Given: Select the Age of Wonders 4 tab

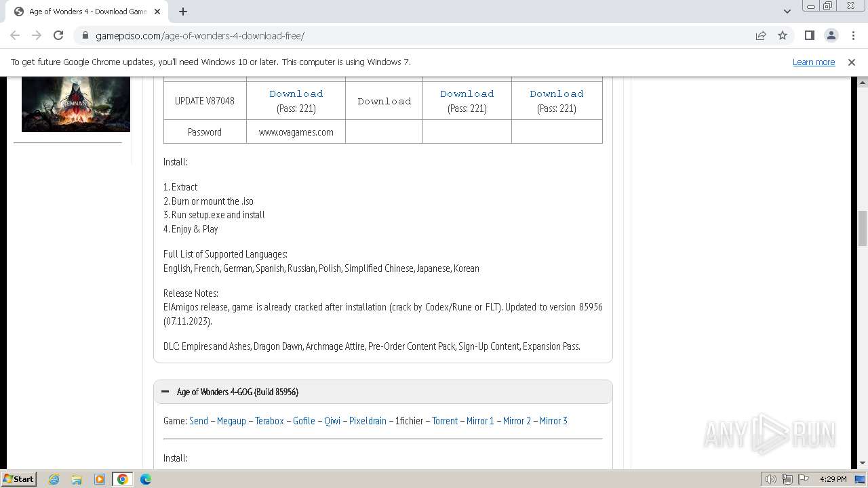Looking at the screenshot, I should (87, 12).
